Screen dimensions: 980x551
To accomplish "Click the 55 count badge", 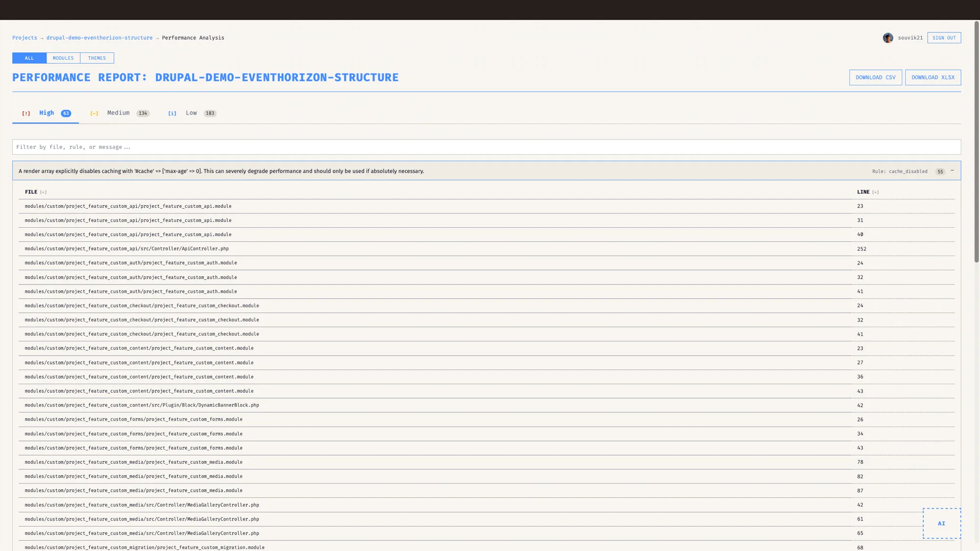I will click(940, 171).
